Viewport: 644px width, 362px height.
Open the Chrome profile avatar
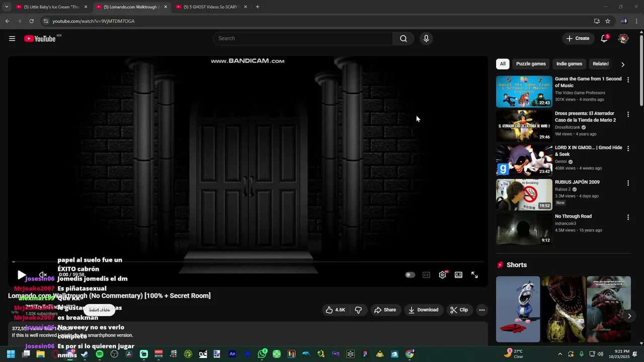pos(624,21)
